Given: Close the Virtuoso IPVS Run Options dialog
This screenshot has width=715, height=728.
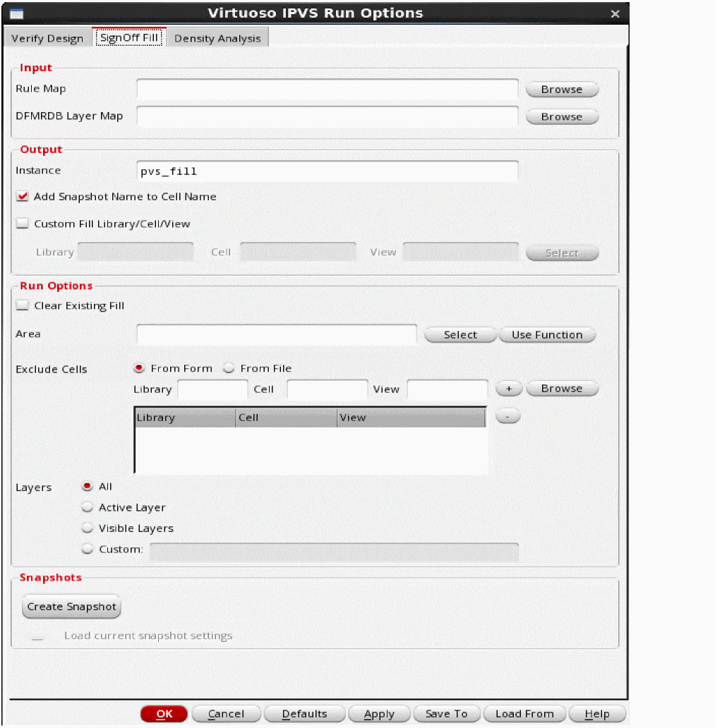Looking at the screenshot, I should pyautogui.click(x=615, y=13).
